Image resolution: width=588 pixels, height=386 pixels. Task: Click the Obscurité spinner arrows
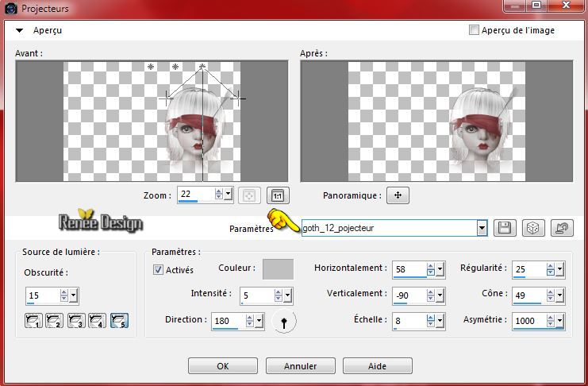(x=64, y=295)
